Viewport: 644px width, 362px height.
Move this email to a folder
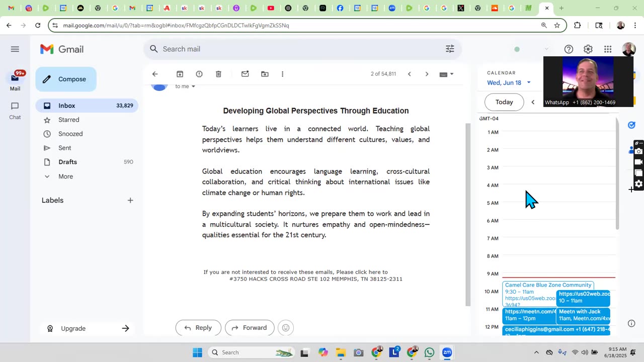(x=265, y=74)
